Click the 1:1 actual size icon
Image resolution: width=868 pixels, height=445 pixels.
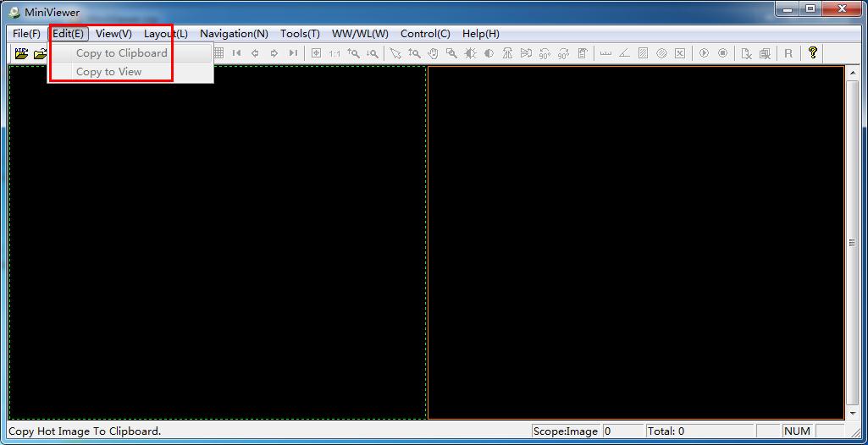pos(334,53)
